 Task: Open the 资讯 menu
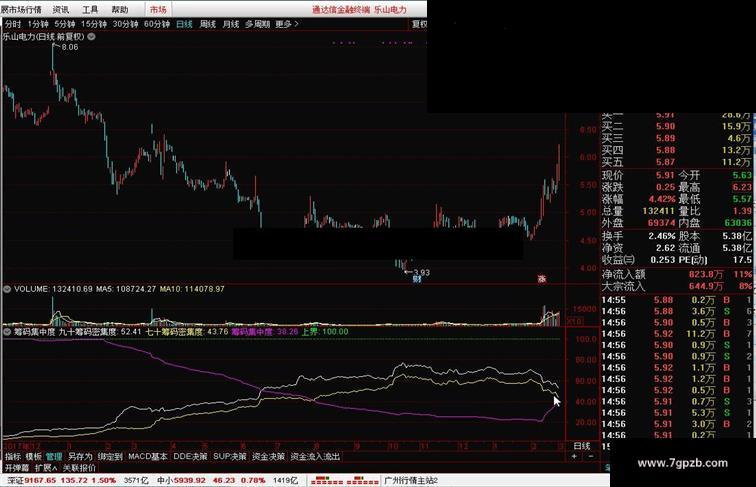[60, 9]
